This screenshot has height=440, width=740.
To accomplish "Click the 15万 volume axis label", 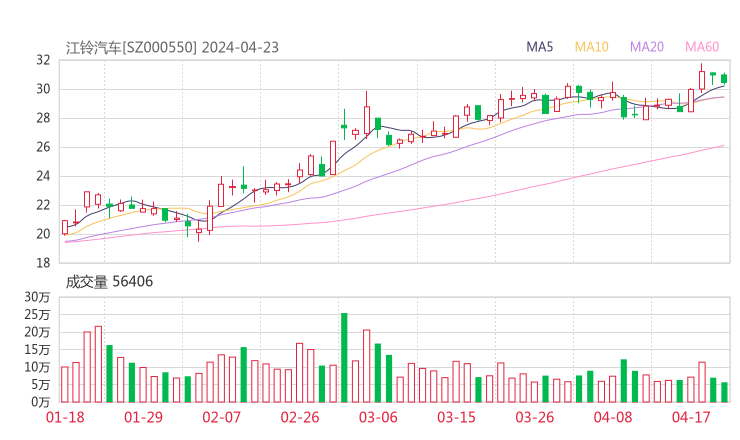I will (37, 349).
